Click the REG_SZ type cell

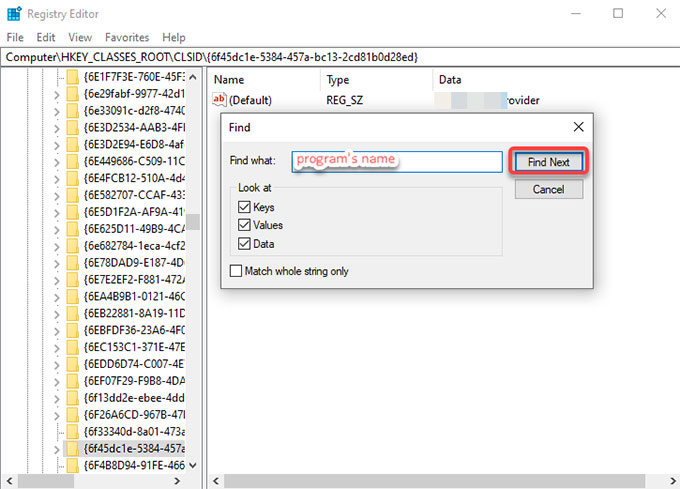(x=345, y=100)
